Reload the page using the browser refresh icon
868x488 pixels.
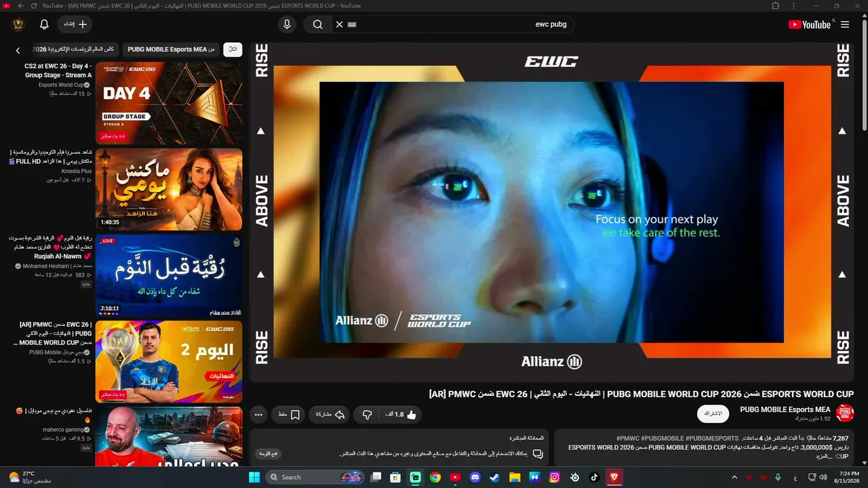pyautogui.click(x=34, y=5)
